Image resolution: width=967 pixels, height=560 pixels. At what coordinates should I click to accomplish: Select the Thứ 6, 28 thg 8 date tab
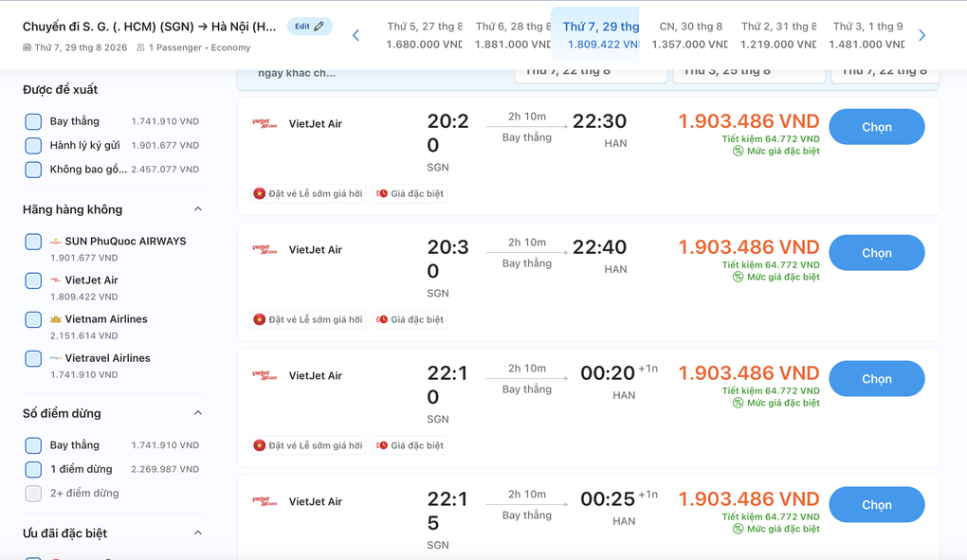pos(513,35)
